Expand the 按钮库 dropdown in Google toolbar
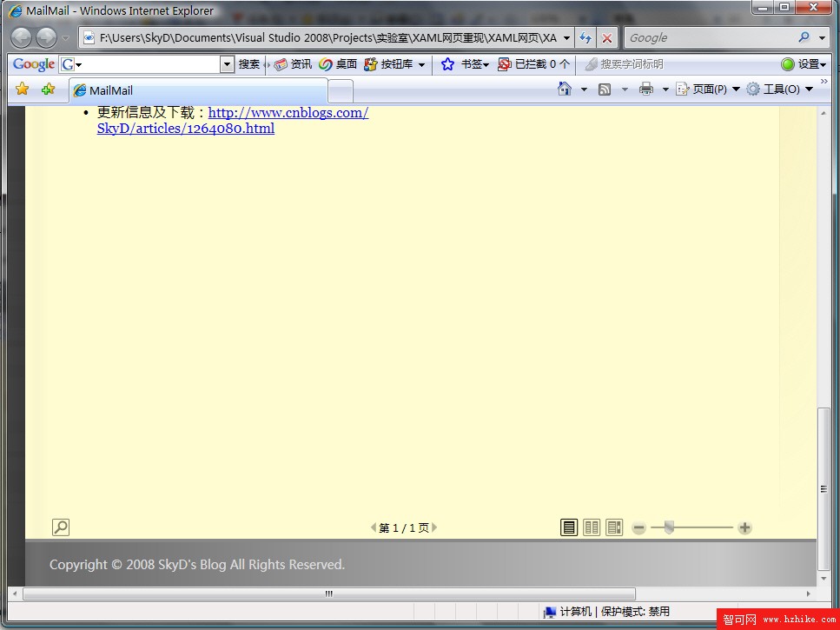840x630 pixels. [x=421, y=64]
